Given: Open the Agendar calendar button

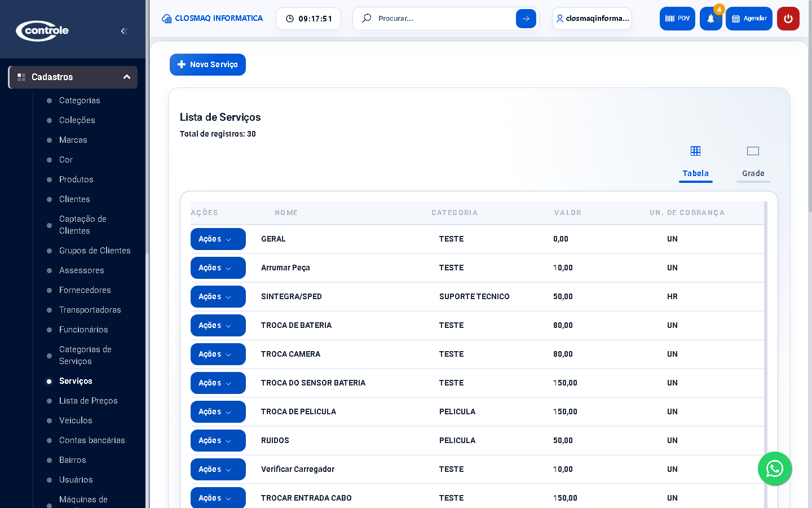Looking at the screenshot, I should [749, 19].
